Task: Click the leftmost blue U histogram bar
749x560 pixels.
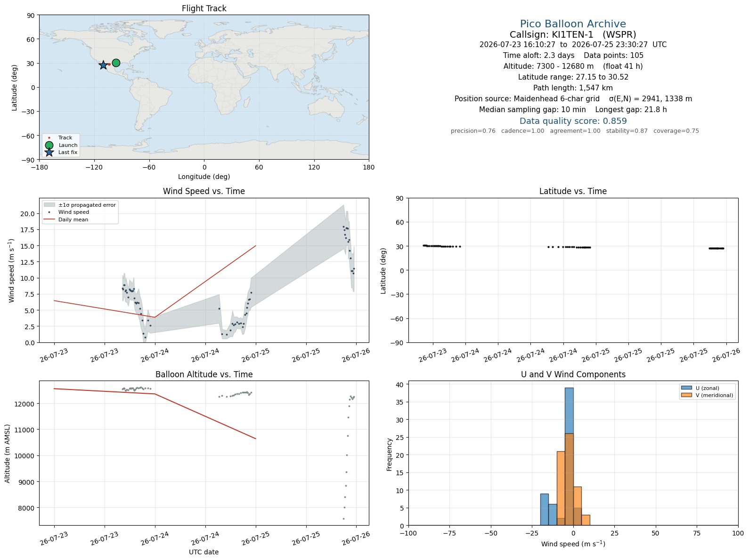Action: coord(545,510)
